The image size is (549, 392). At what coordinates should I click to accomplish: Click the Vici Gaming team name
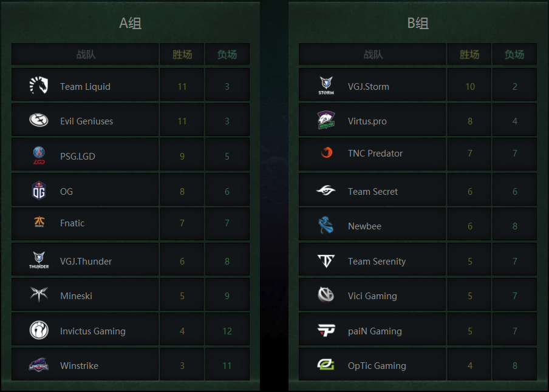click(372, 296)
